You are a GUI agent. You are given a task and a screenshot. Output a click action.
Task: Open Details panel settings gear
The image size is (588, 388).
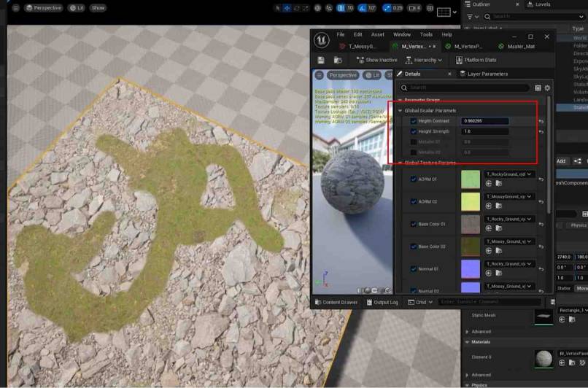(x=547, y=88)
